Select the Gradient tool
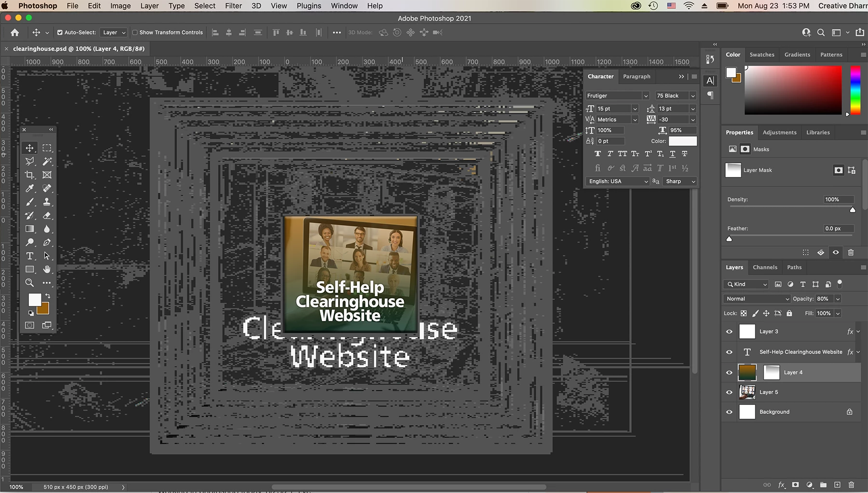This screenshot has width=868, height=493. (30, 229)
